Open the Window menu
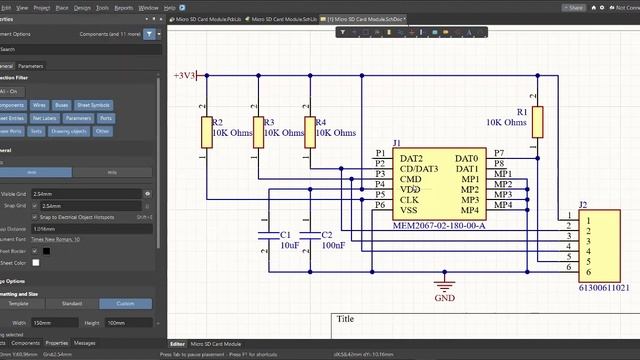640x360 pixels. [148, 8]
